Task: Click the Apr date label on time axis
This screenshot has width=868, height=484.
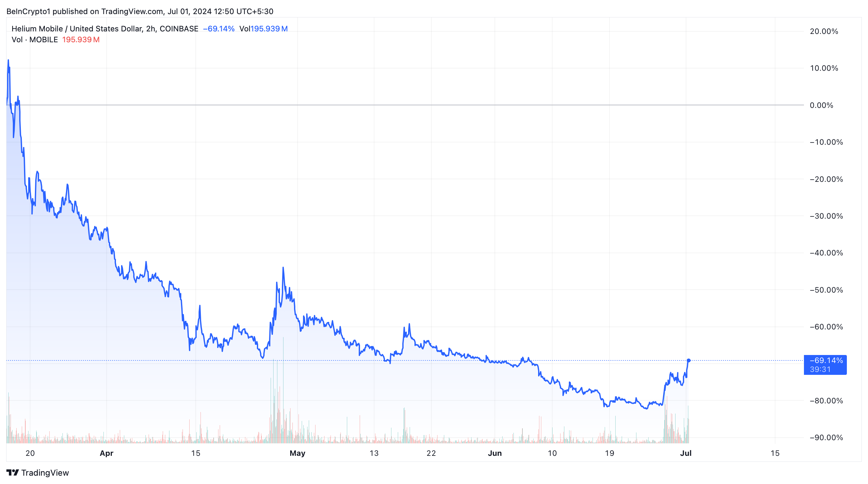Action: [106, 453]
